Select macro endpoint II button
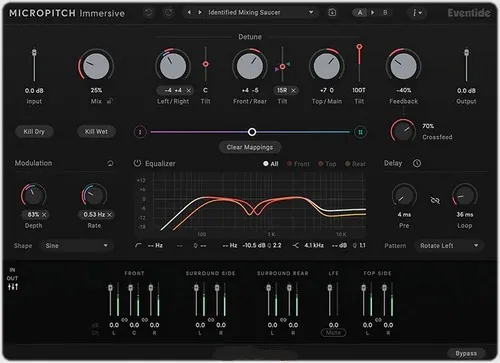 coord(360,132)
